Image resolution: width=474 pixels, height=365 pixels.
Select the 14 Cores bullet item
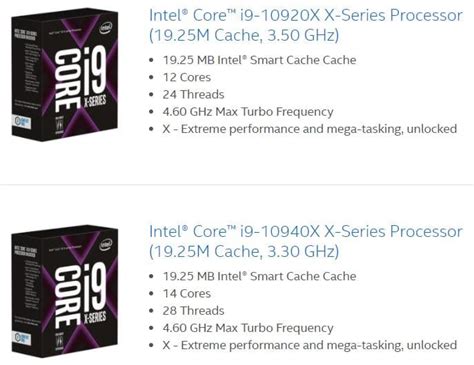pos(187,293)
